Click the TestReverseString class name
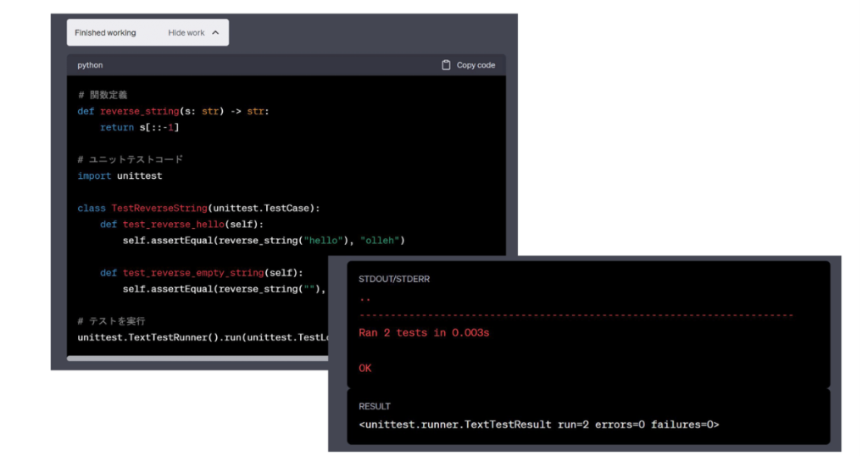The image size is (868, 456). click(159, 208)
